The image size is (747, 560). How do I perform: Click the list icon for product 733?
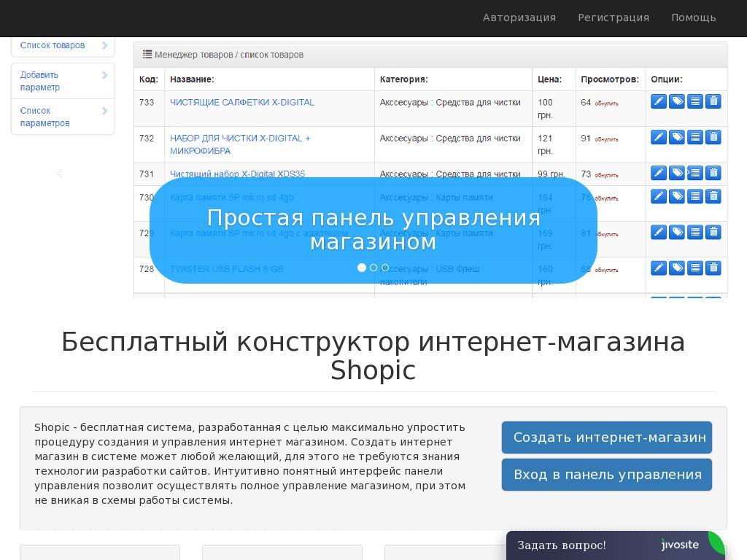pyautogui.click(x=695, y=101)
